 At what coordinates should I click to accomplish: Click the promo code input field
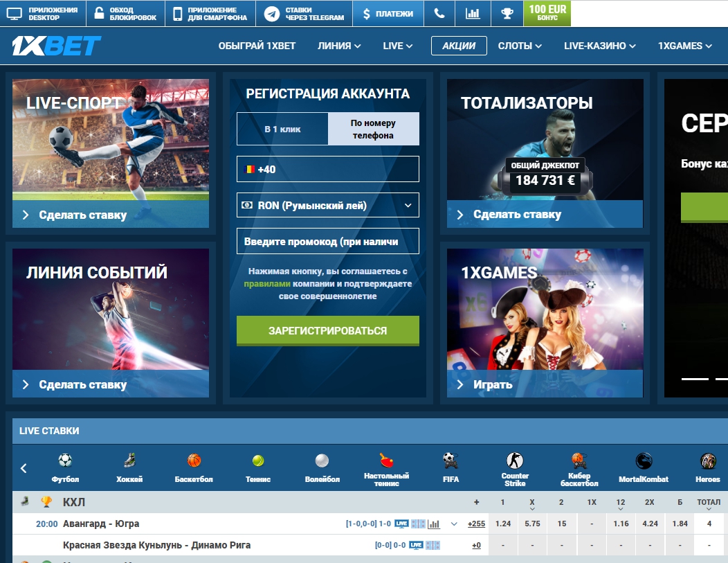328,242
